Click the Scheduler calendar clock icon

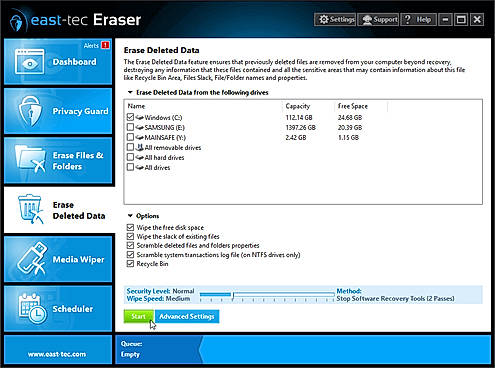[32, 308]
